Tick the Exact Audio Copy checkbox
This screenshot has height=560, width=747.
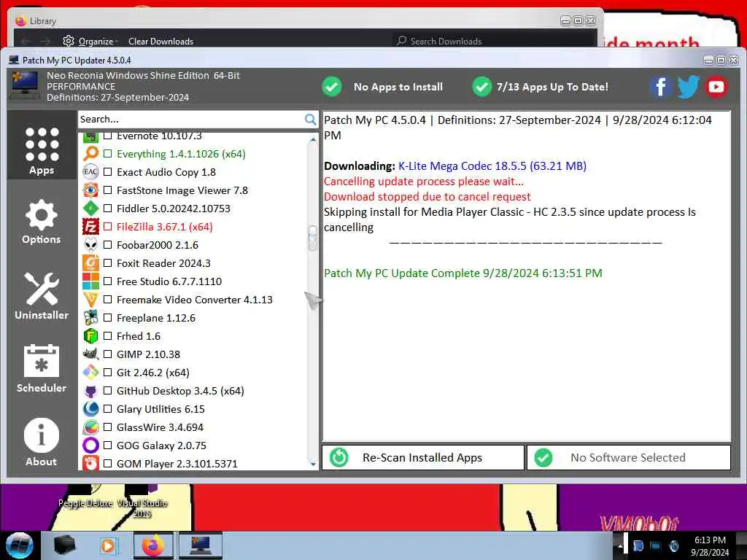coord(108,172)
